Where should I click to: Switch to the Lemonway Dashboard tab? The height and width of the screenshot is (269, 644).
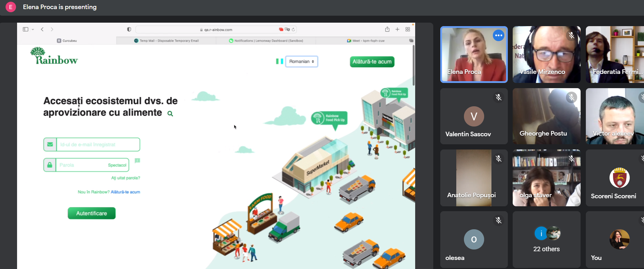pos(266,41)
